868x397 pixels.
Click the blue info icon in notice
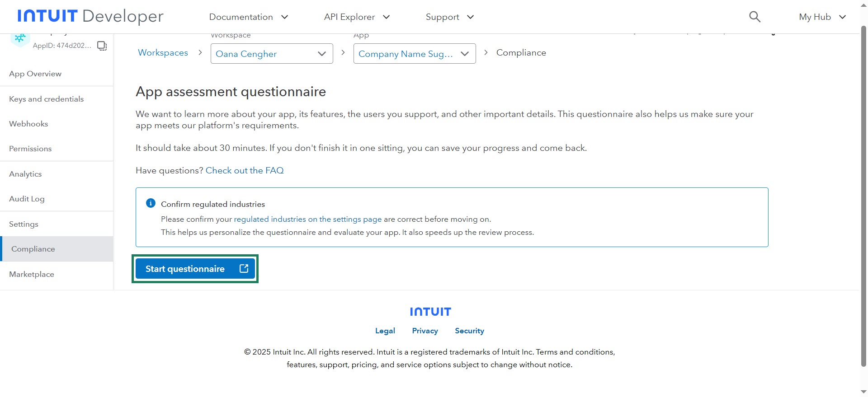click(151, 203)
